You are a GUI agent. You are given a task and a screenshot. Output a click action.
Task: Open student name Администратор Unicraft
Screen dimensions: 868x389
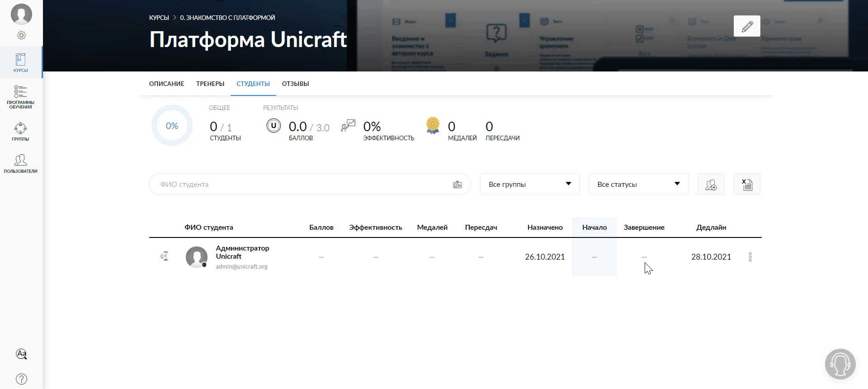point(242,252)
